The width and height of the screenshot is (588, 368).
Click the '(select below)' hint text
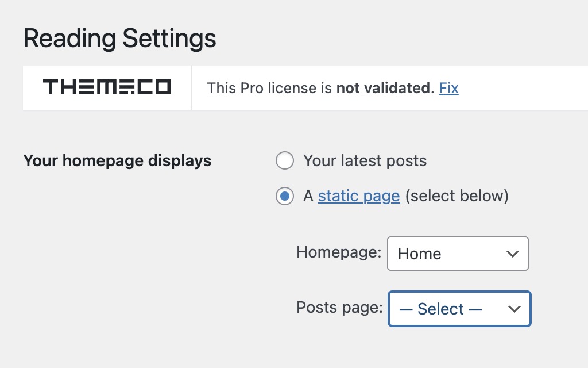click(x=457, y=196)
